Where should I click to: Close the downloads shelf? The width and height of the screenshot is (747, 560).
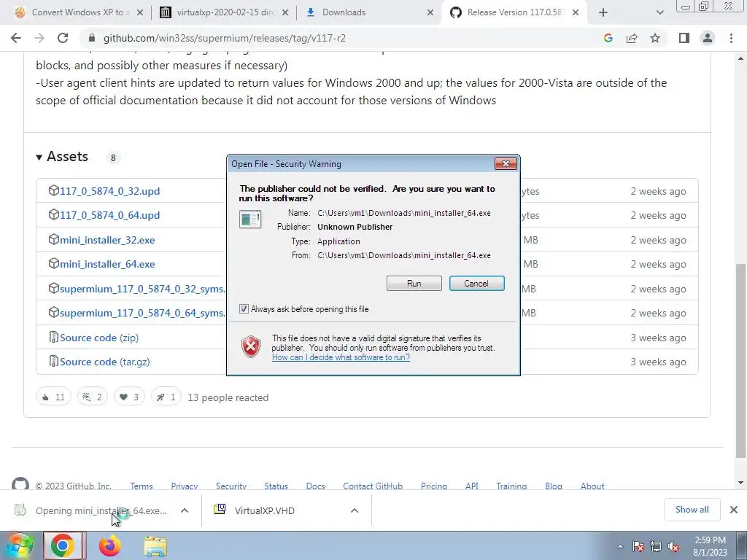pyautogui.click(x=734, y=510)
